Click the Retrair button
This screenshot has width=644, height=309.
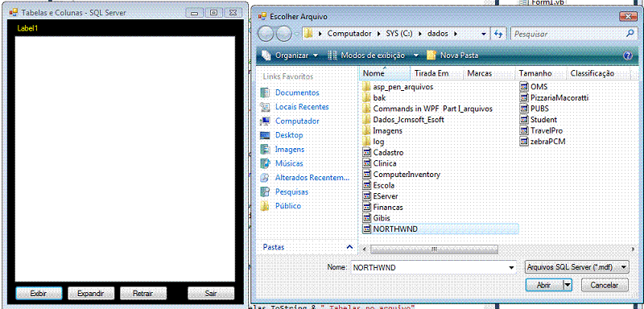coord(143,294)
